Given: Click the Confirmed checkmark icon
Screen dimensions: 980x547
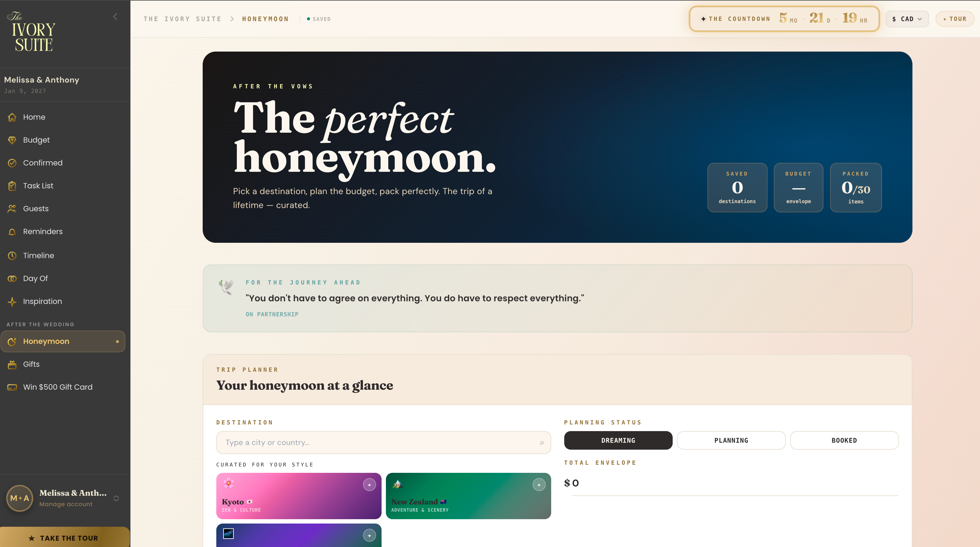Looking at the screenshot, I should [12, 163].
